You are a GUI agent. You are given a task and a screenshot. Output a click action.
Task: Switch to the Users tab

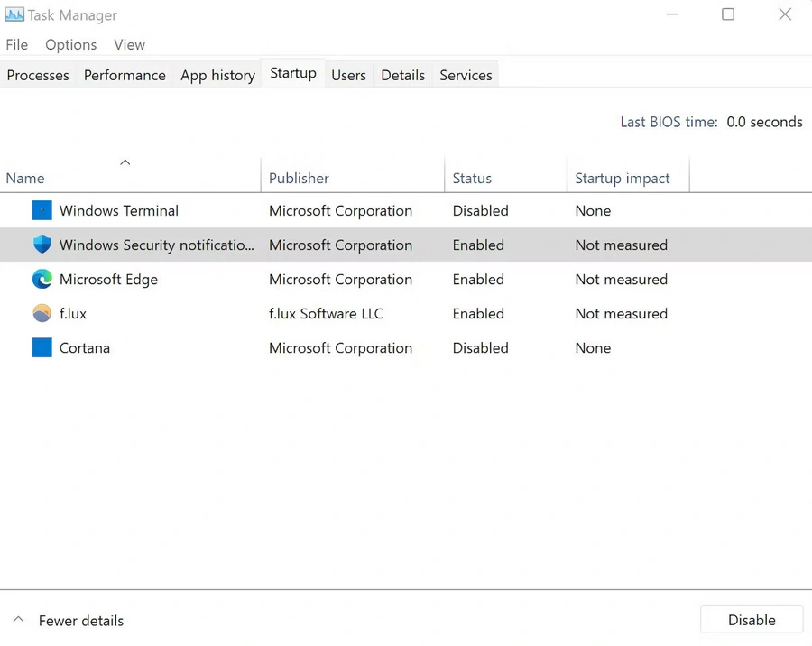pos(348,75)
